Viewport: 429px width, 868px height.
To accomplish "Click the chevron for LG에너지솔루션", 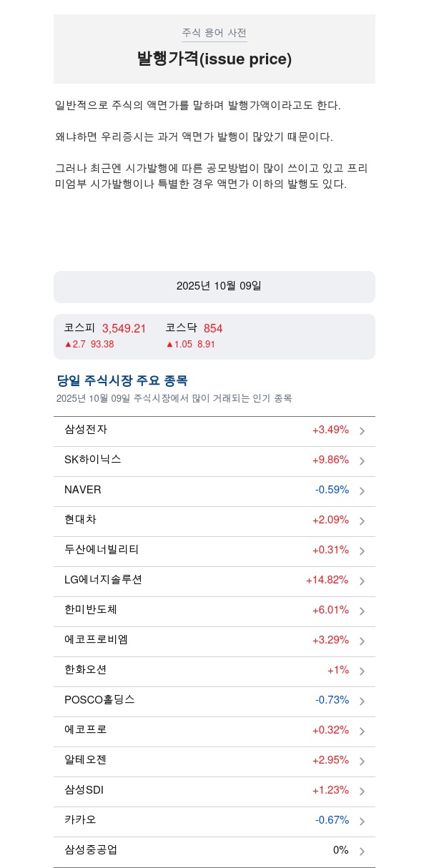I will [362, 581].
